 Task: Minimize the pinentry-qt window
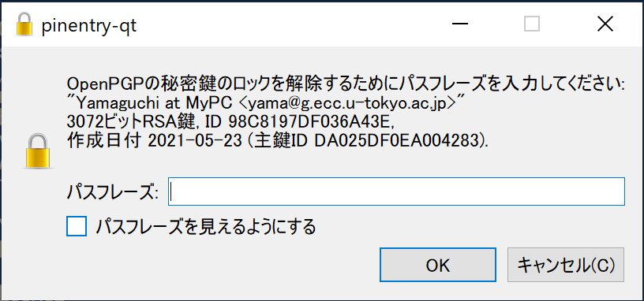(460, 25)
